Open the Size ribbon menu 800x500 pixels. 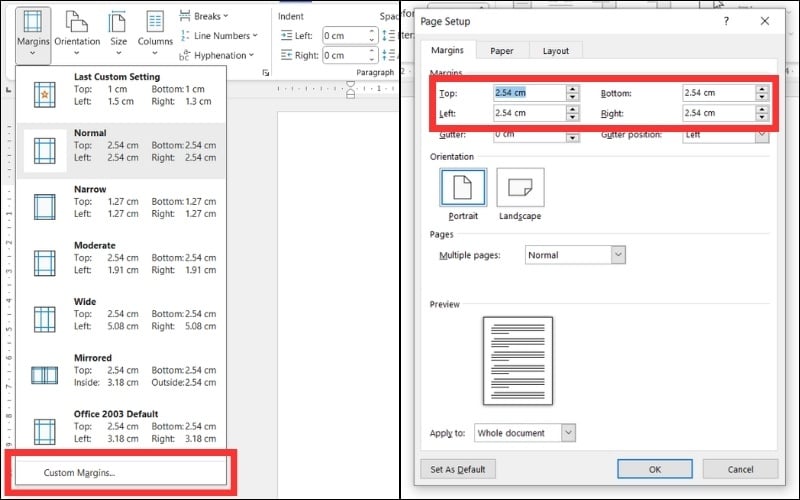118,34
